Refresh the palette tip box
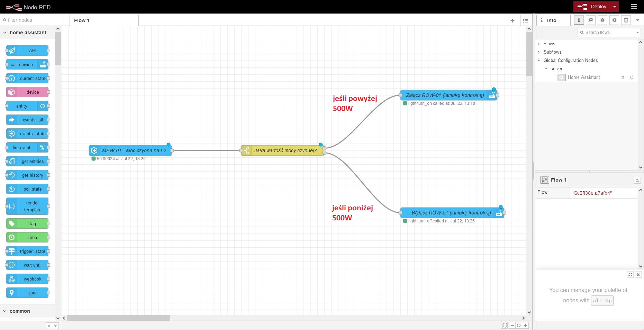 point(630,274)
